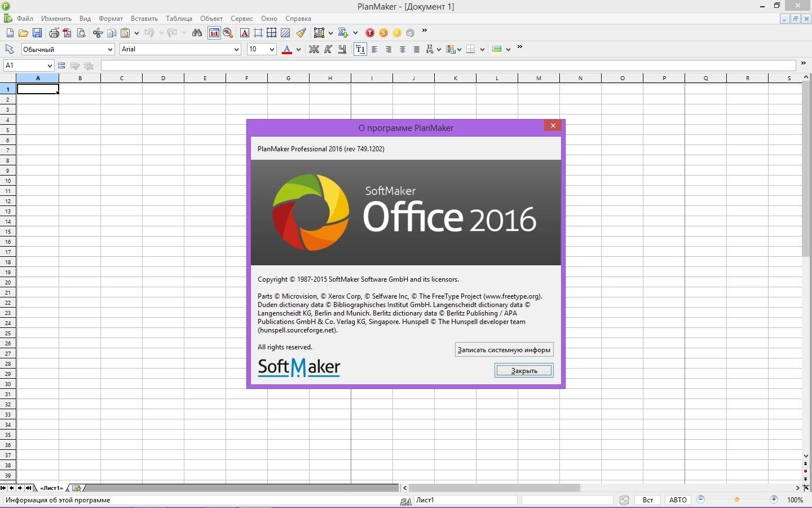This screenshot has width=812, height=508.
Task: Click the Записать системную информ button
Action: point(504,350)
